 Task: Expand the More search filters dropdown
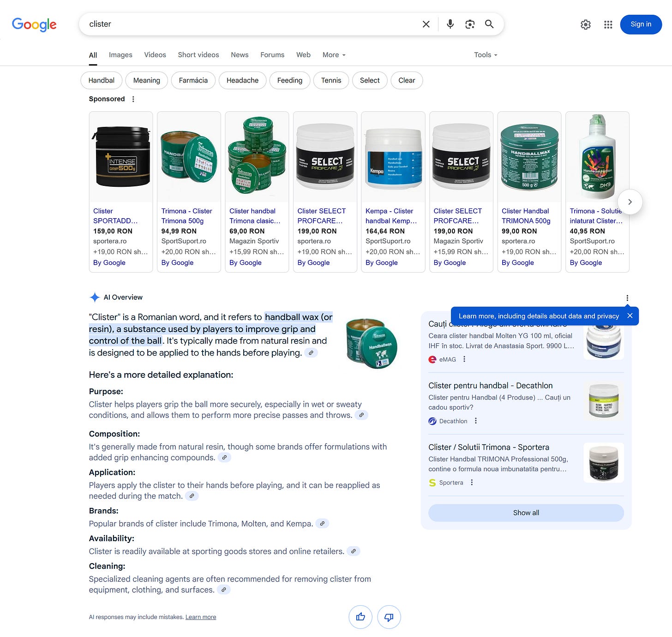[334, 55]
